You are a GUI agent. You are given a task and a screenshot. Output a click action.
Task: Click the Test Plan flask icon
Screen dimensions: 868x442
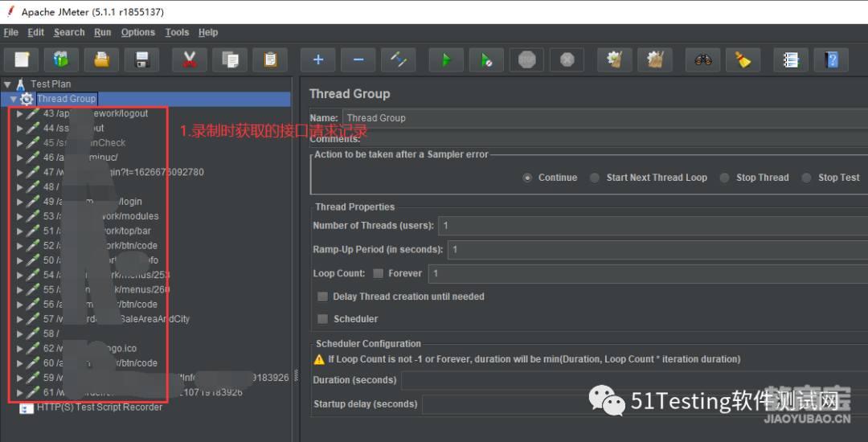(20, 84)
